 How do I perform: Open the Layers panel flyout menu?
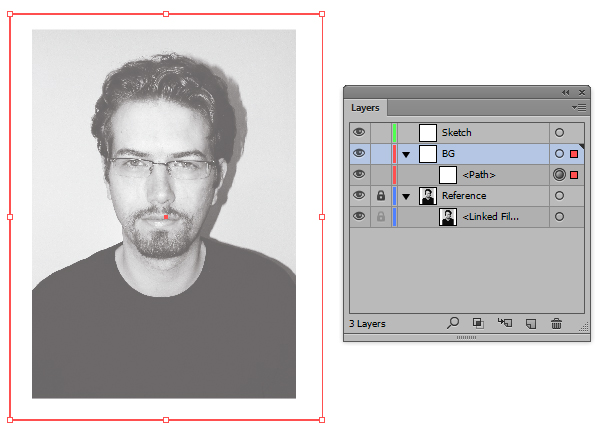point(579,108)
